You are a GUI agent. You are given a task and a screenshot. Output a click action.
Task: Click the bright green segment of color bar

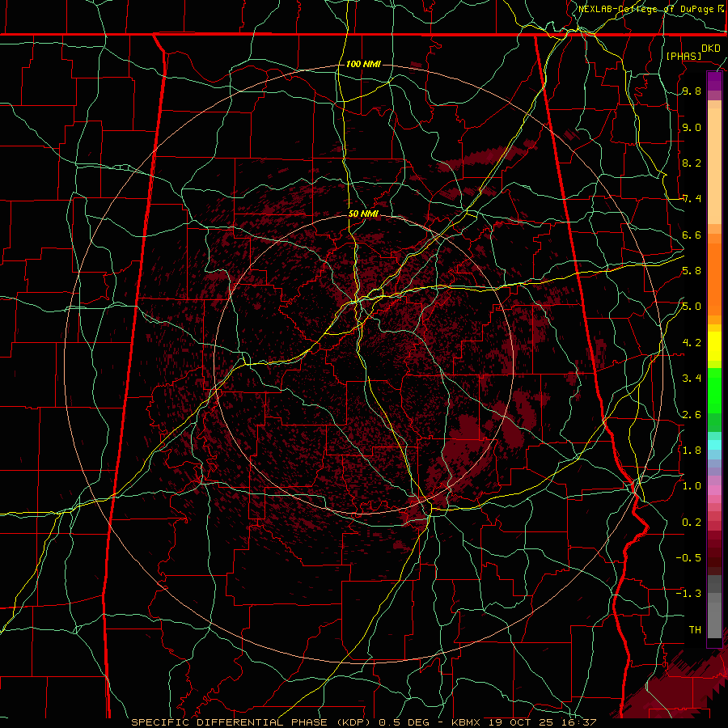(714, 390)
